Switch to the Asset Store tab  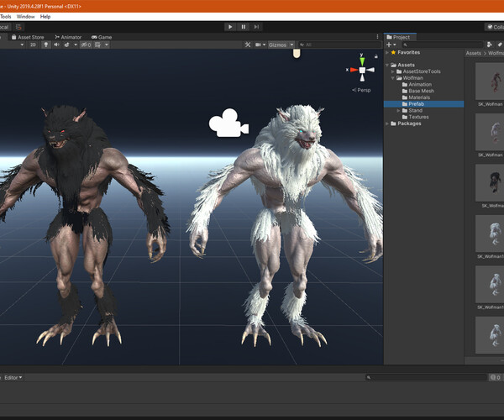point(28,37)
